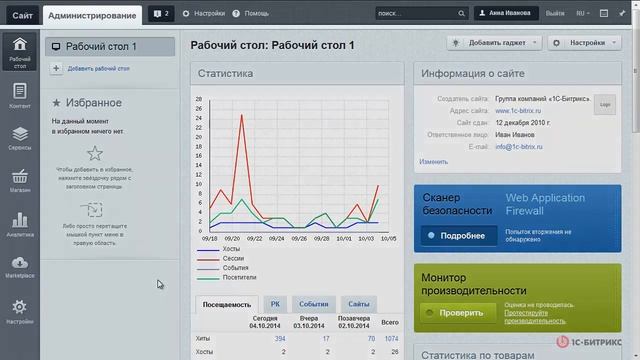The height and width of the screenshot is (360, 640).
Task: Open the Аналитика chart section
Action: coord(20,224)
